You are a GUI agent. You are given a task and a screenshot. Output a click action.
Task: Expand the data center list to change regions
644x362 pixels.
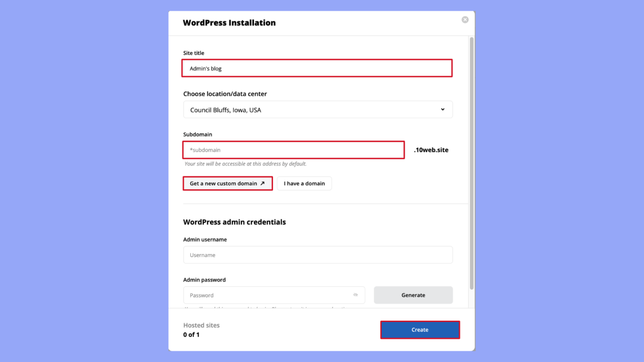tap(318, 110)
